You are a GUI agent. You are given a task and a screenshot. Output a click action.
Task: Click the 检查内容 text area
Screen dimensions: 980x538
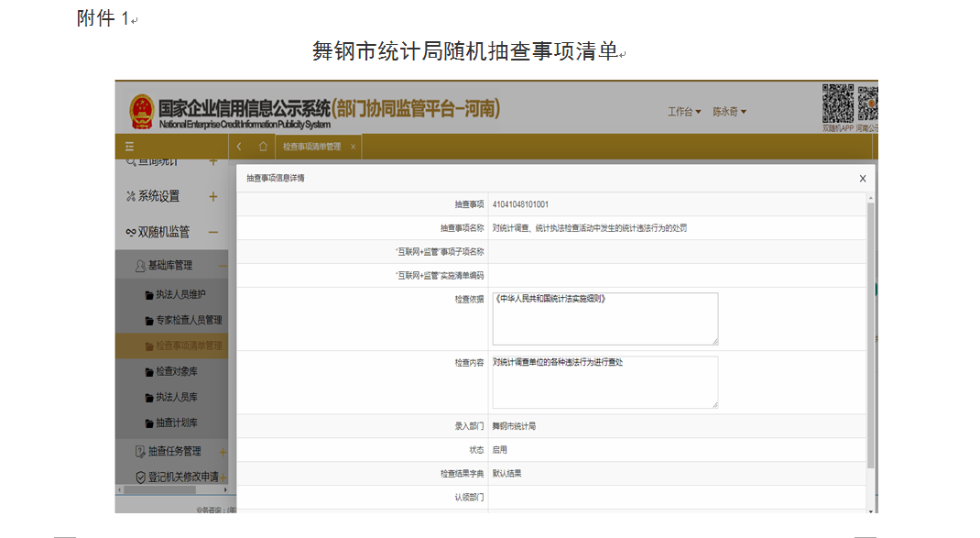pyautogui.click(x=605, y=382)
